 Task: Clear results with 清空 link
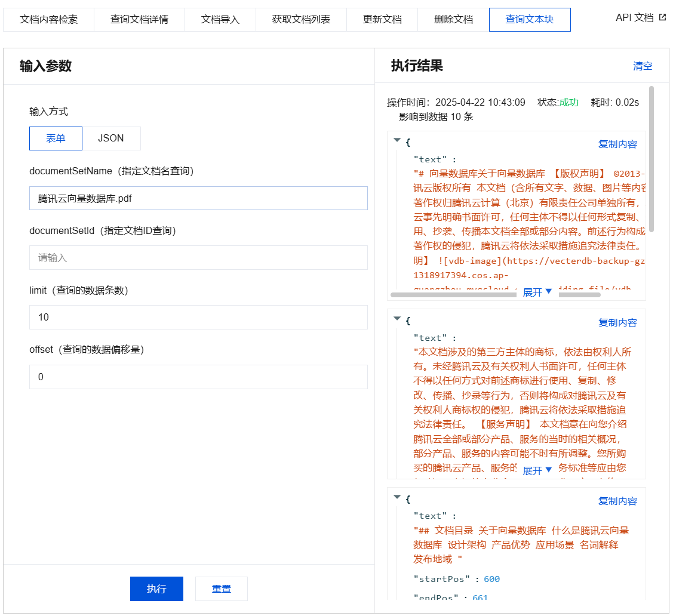[643, 66]
